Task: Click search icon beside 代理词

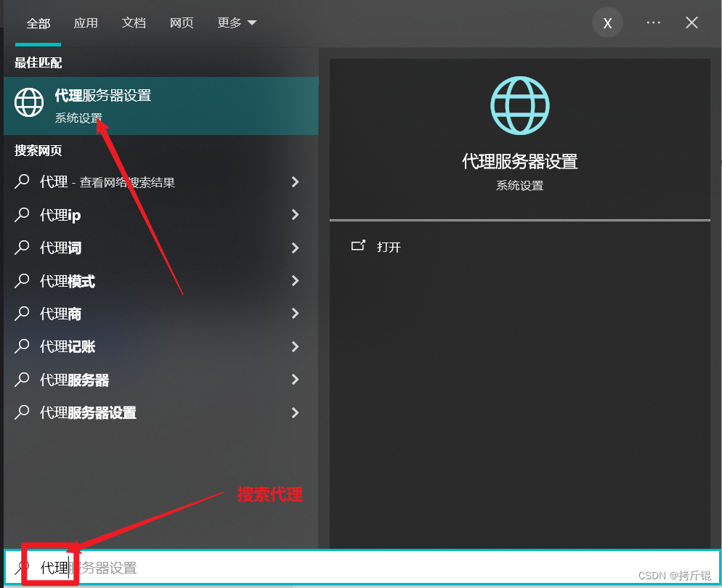Action: (22, 248)
